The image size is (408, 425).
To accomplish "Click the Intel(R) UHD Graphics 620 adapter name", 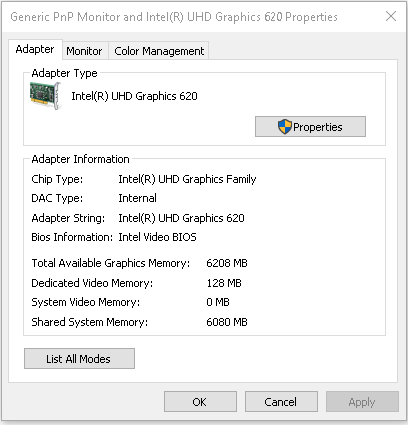I will pos(134,96).
